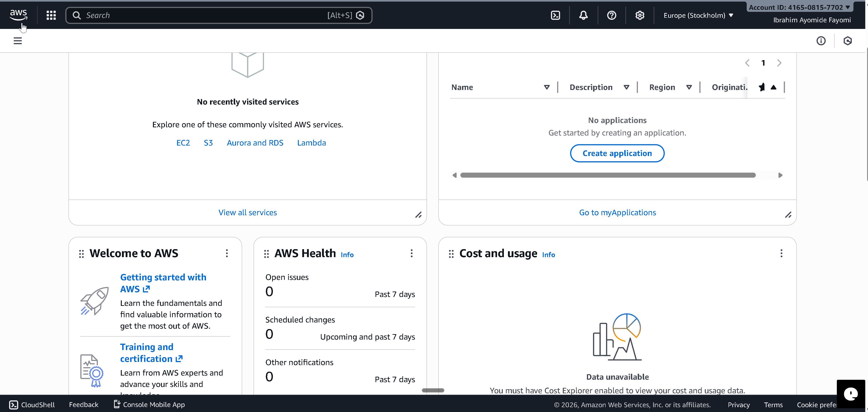The width and height of the screenshot is (868, 412).
Task: Open the Services grid menu icon
Action: (x=51, y=15)
